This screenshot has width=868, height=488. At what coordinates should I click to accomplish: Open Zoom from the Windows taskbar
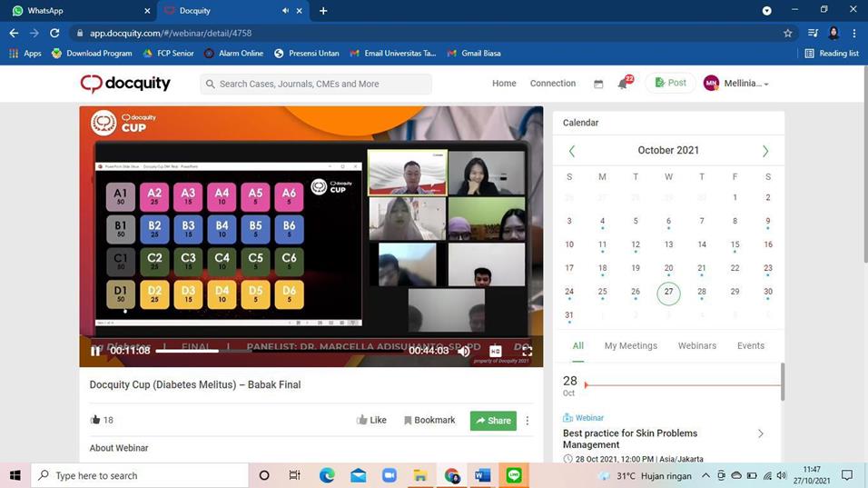click(390, 475)
